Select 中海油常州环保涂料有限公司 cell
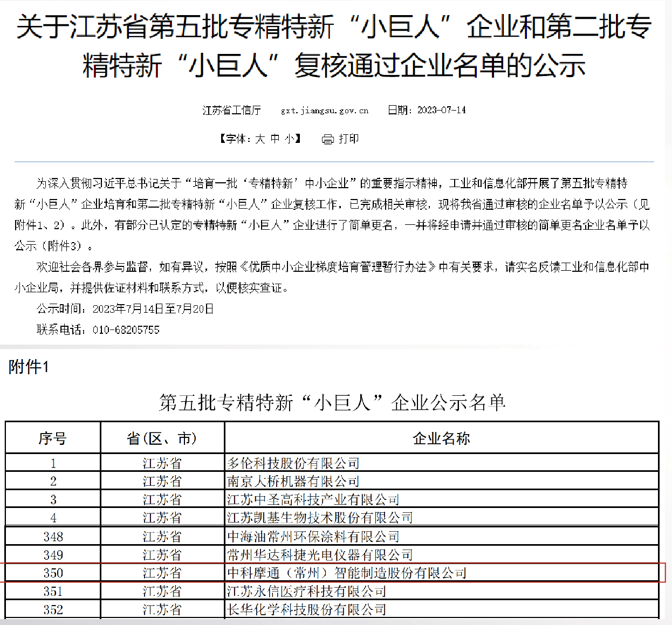Image resolution: width=672 pixels, height=625 pixels. coord(442,537)
